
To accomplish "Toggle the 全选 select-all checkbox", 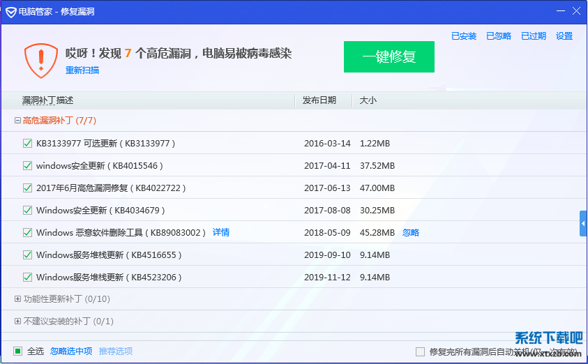I will click(17, 351).
